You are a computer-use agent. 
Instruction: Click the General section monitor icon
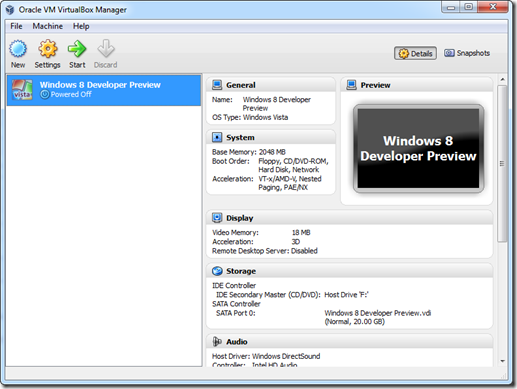tap(217, 85)
